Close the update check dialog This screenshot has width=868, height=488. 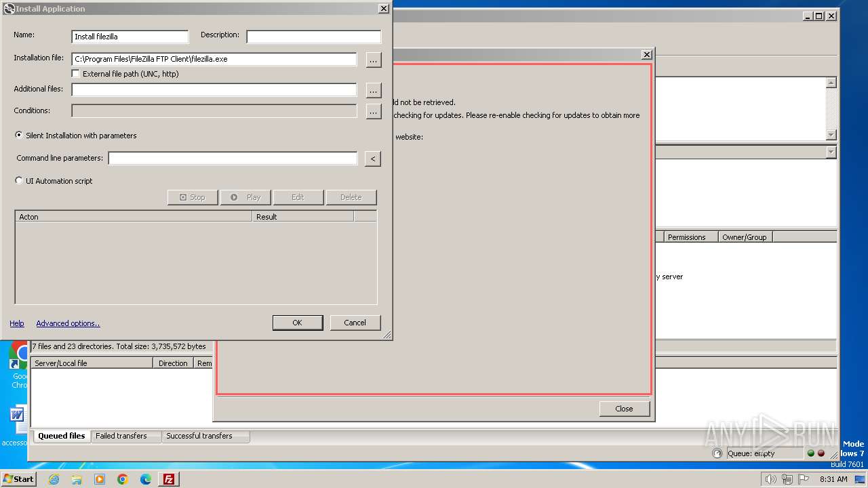point(624,409)
